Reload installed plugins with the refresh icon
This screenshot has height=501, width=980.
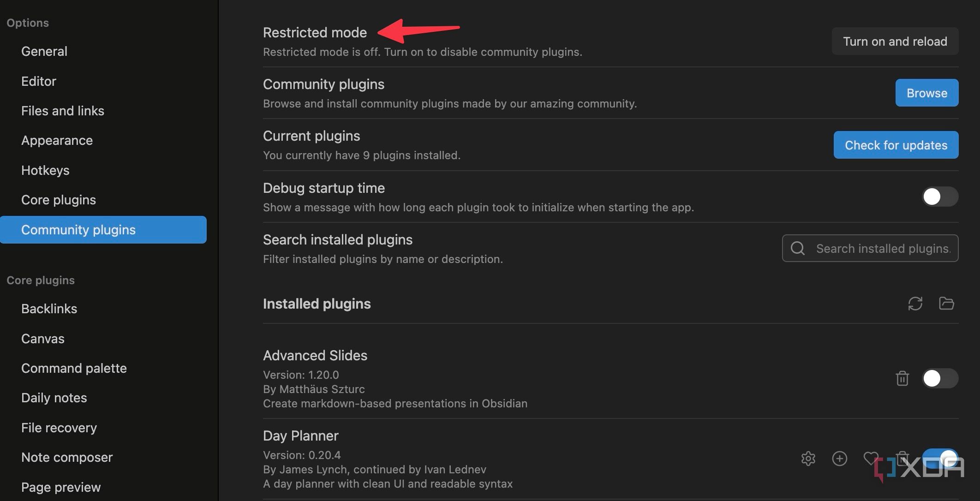click(916, 304)
